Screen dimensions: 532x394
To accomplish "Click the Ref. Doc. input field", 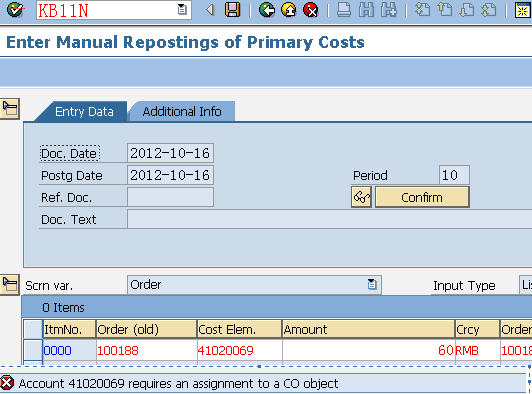I will (170, 197).
